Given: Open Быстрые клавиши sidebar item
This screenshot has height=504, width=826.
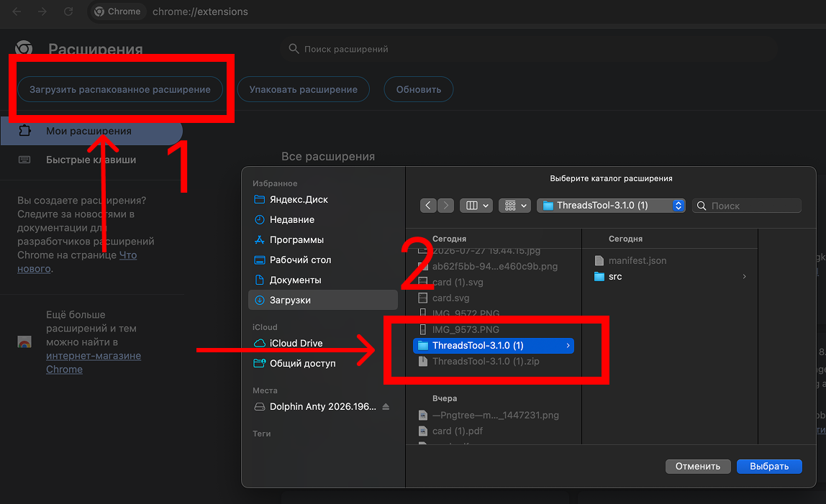Looking at the screenshot, I should coord(91,160).
